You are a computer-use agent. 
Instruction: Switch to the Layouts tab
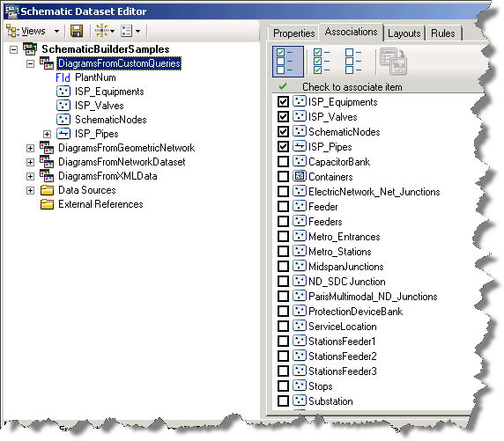(404, 33)
